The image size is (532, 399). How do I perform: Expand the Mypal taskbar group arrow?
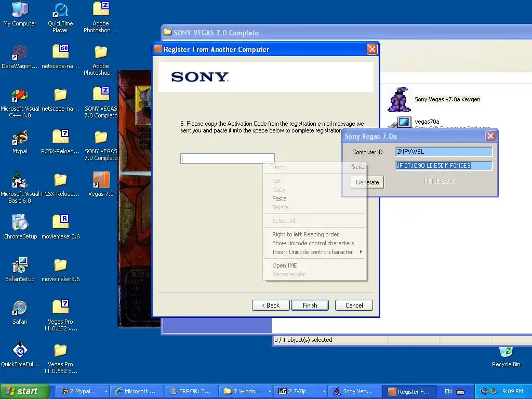click(106, 391)
